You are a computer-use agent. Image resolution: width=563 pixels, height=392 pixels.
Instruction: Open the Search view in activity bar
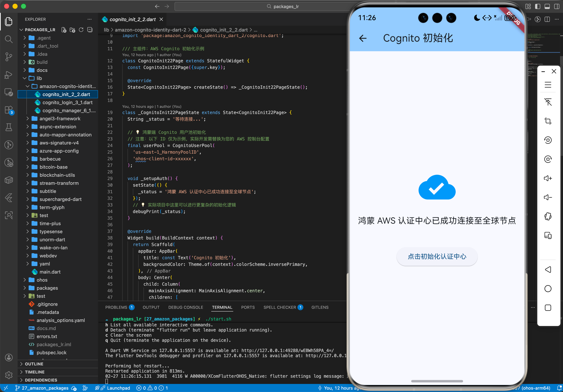[x=9, y=39]
